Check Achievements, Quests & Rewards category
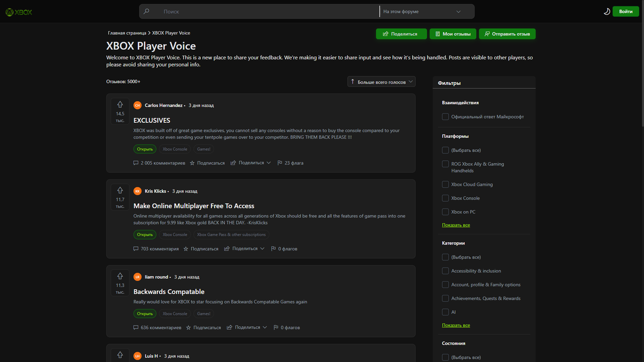Viewport: 644px width, 362px height. [445, 298]
